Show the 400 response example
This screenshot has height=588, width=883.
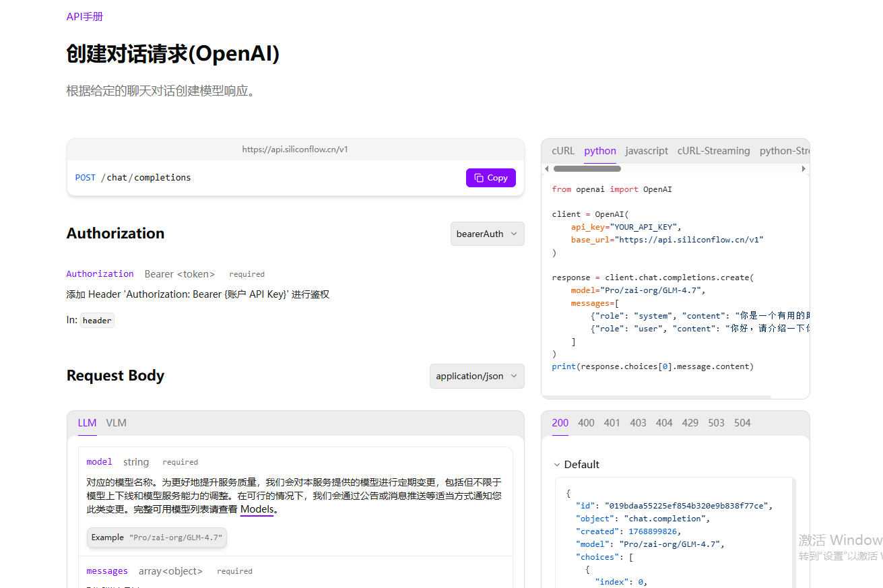pos(586,423)
